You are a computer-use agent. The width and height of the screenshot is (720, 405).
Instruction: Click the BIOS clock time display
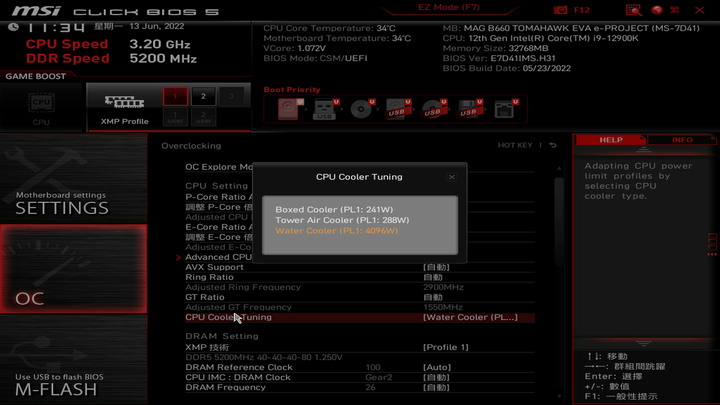(x=56, y=28)
